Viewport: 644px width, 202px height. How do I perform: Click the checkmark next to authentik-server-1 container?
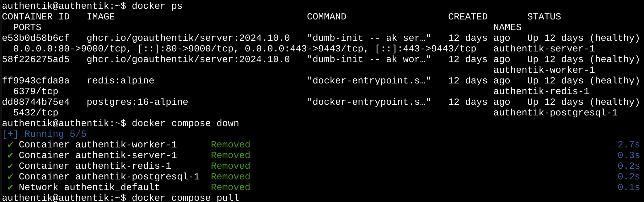(10, 155)
